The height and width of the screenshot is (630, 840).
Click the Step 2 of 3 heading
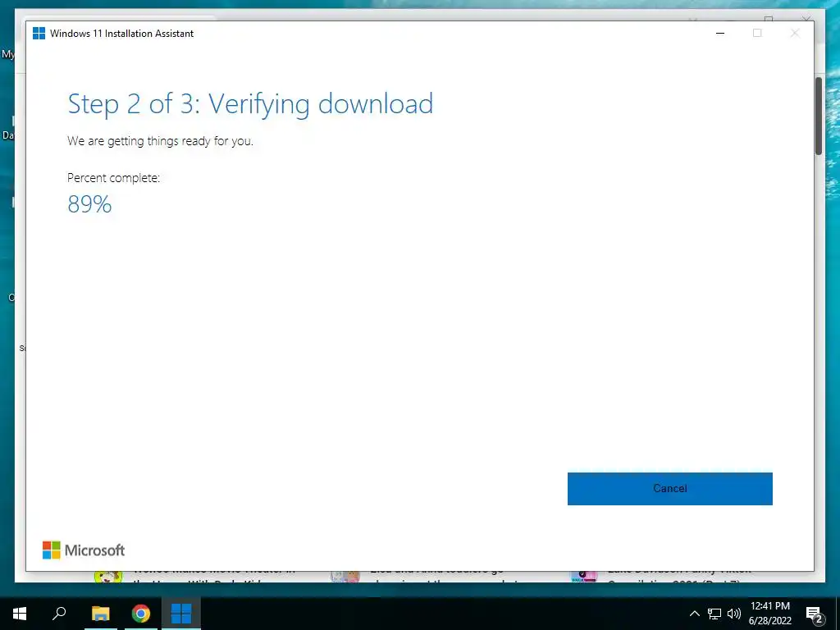click(x=250, y=104)
